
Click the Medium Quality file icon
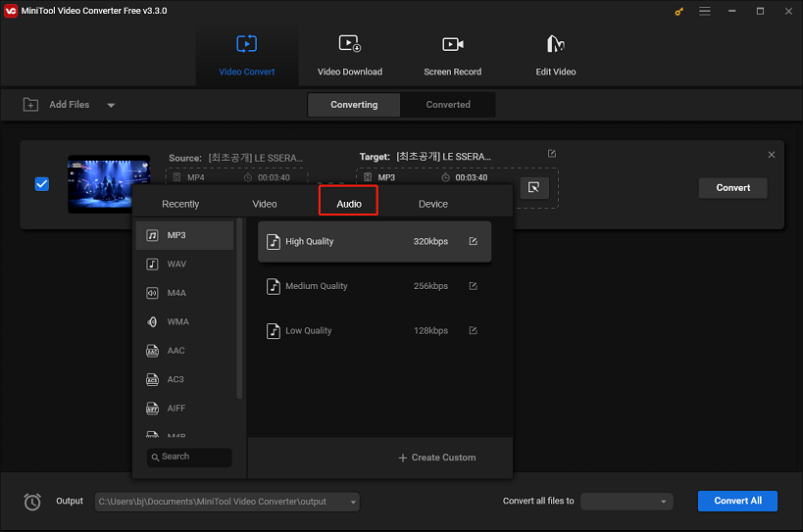[274, 286]
